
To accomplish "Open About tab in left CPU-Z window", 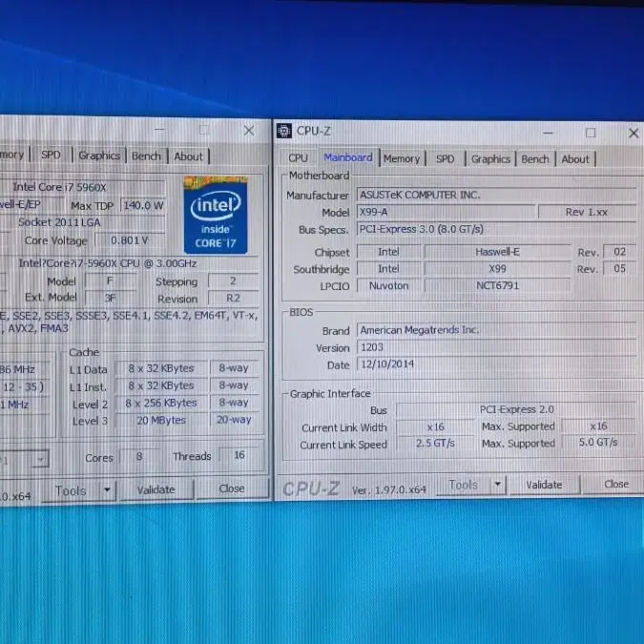I will click(x=189, y=156).
